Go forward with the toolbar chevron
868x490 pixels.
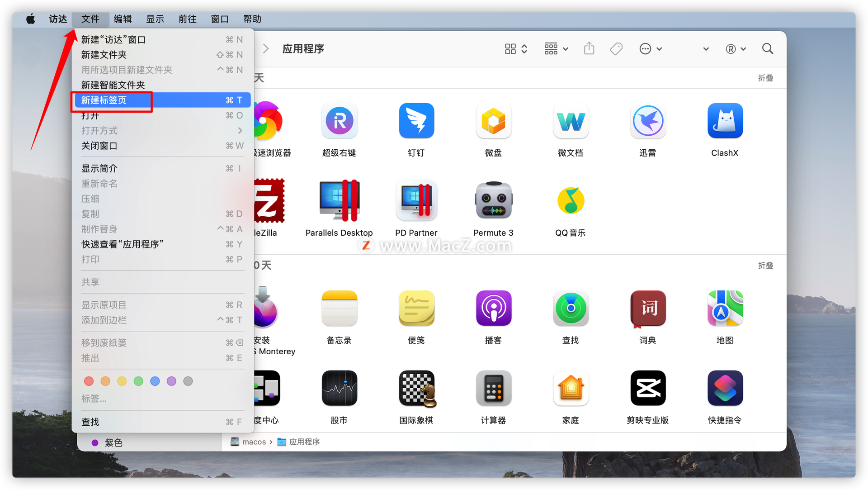click(x=266, y=49)
